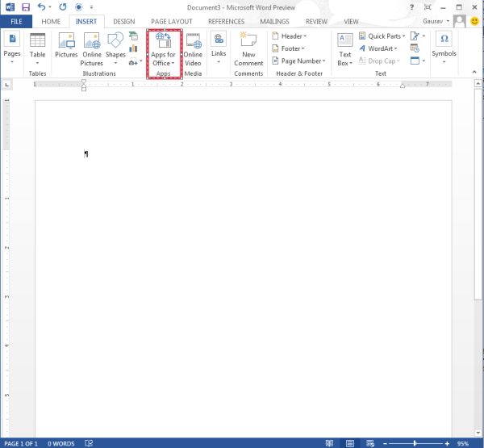Insert Pictures from this computer

(66, 45)
